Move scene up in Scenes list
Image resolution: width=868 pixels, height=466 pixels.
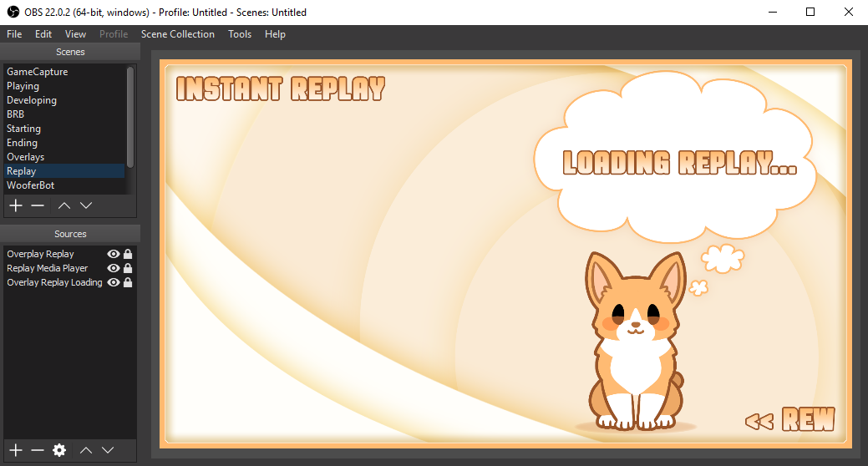tap(64, 206)
